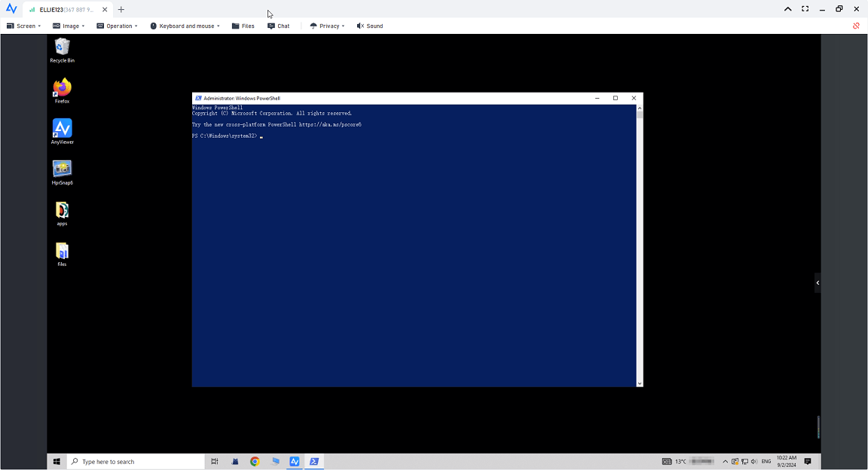Open Keyboard and mouse dropdown
Viewport: 868px width, 470px height.
pyautogui.click(x=185, y=26)
